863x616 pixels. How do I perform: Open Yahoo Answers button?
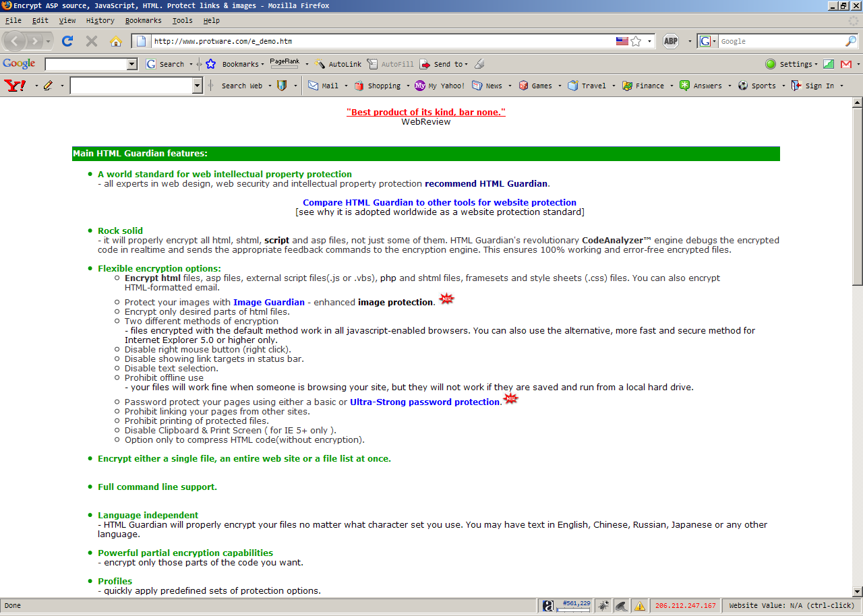coord(701,86)
